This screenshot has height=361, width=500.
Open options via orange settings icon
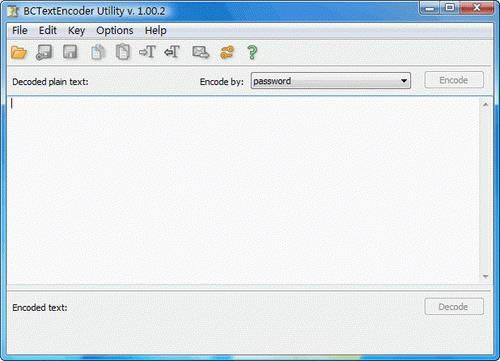227,52
